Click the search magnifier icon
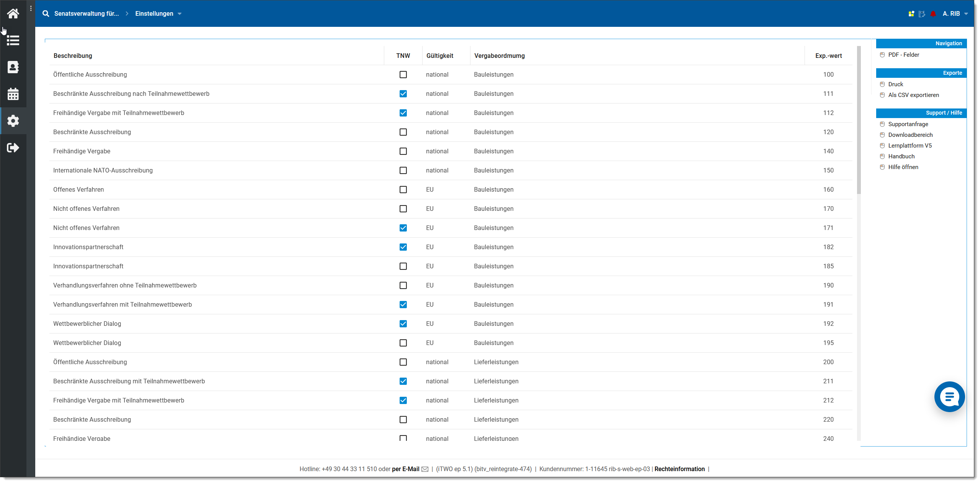This screenshot has height=483, width=980. (46, 13)
